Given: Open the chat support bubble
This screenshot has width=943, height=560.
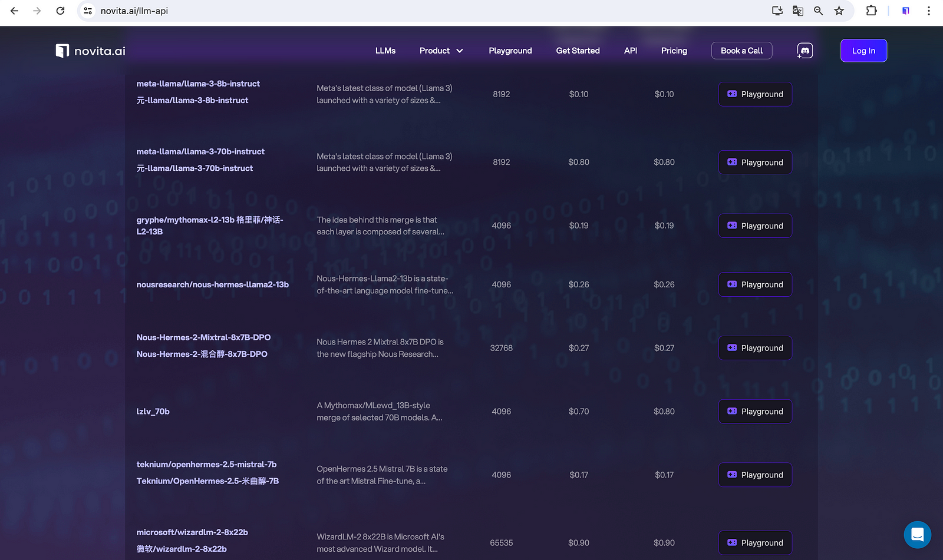Looking at the screenshot, I should tap(918, 535).
